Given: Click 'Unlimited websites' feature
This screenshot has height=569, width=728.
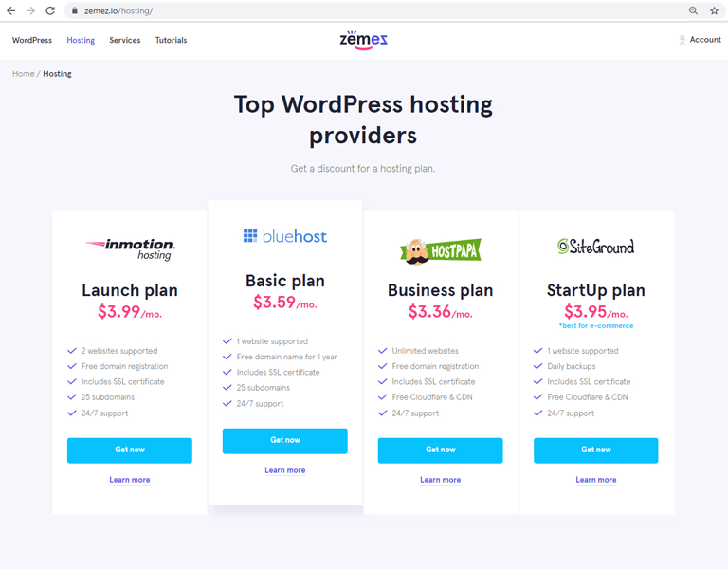Looking at the screenshot, I should [x=425, y=351].
